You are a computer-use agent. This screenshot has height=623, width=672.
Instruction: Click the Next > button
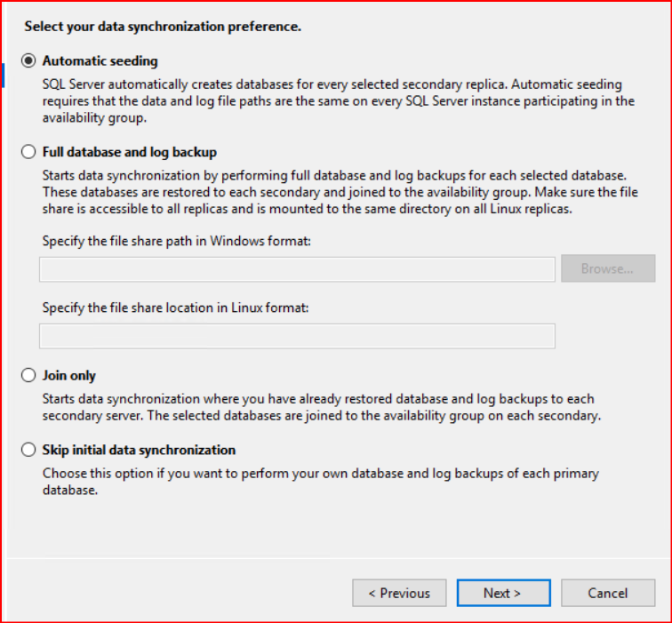(x=503, y=593)
